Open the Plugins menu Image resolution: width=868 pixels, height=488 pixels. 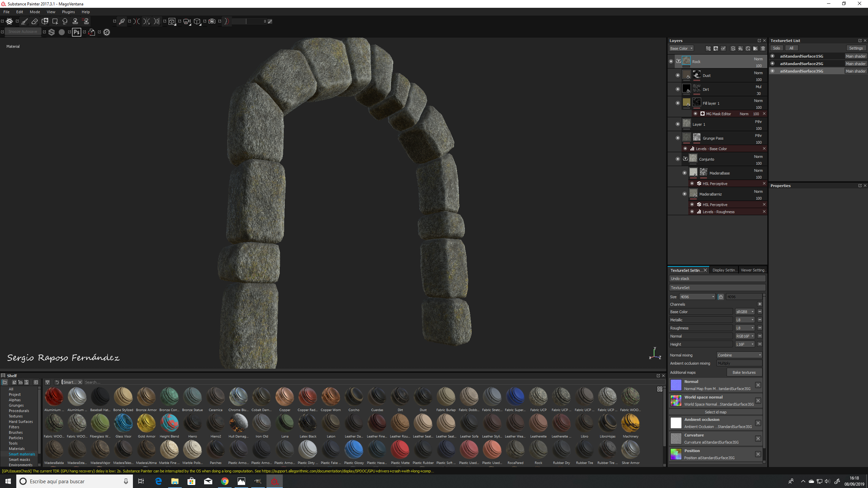(68, 12)
